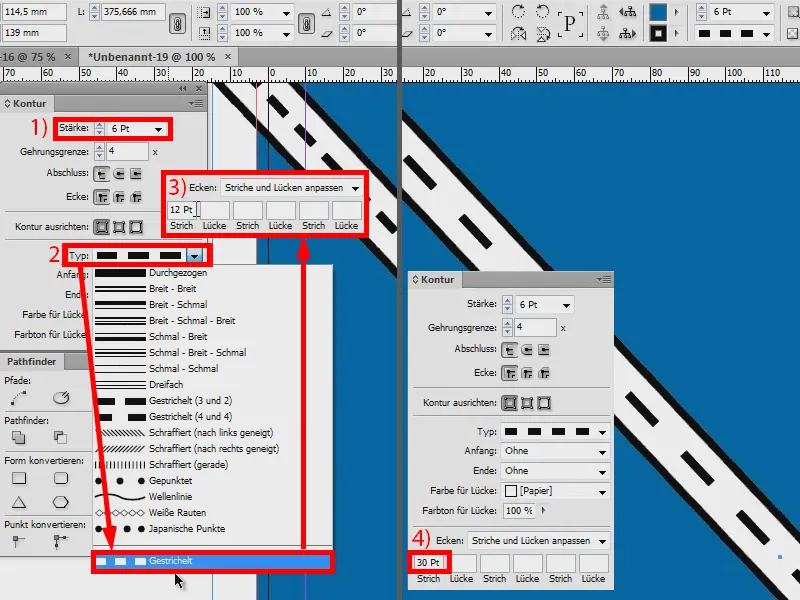Click the close path icon under Pfade

coord(61,397)
